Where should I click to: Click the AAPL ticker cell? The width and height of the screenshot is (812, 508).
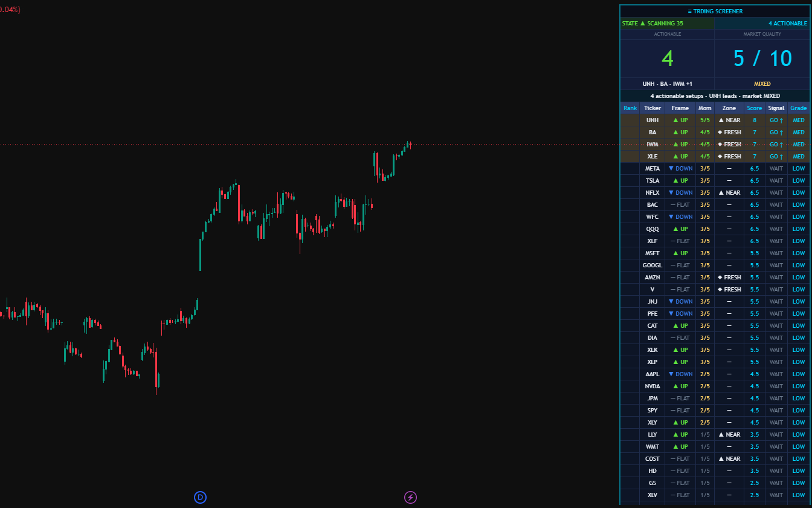coord(652,374)
